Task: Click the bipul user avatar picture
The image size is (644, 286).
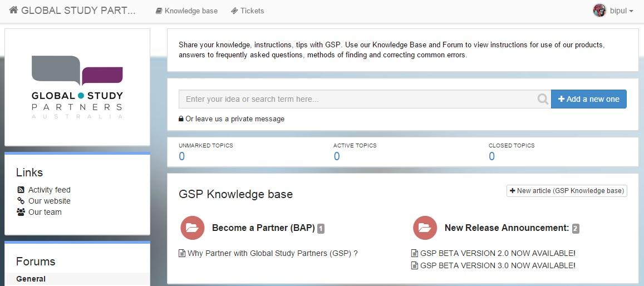Action: coord(599,11)
